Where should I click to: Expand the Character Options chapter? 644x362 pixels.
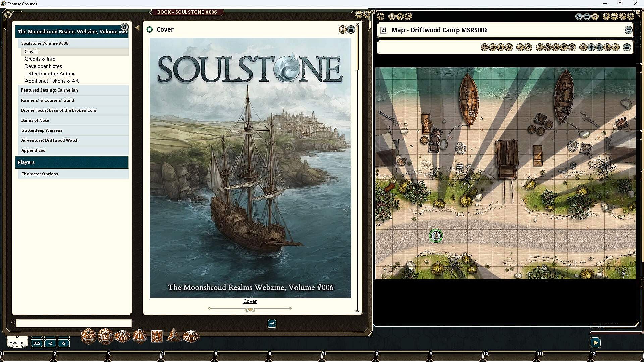tap(73, 174)
